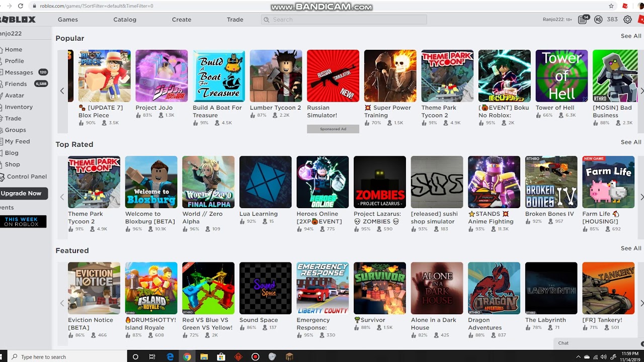This screenshot has height=362, width=644.
Task: Open Microsoft Store from the taskbar
Action: [221, 356]
